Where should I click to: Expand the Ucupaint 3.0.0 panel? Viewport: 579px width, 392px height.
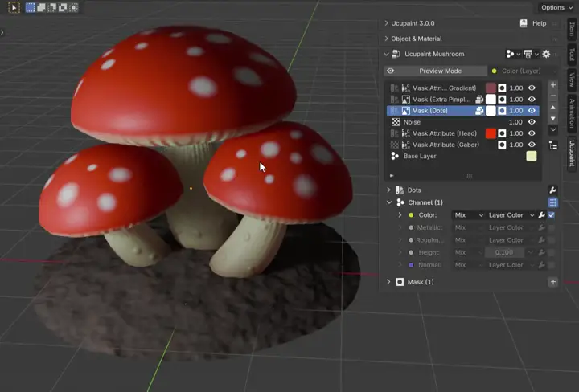(386, 23)
